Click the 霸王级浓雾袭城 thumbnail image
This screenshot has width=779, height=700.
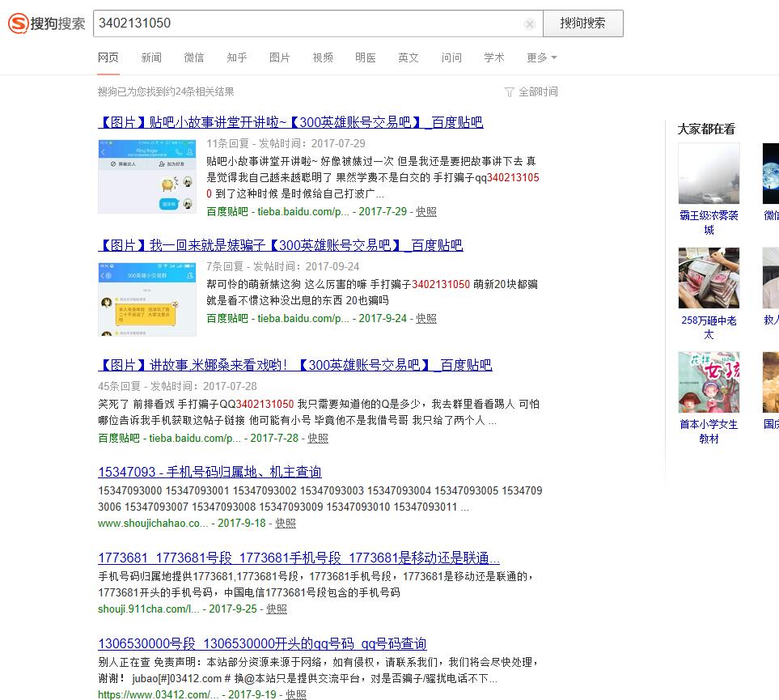click(x=709, y=173)
